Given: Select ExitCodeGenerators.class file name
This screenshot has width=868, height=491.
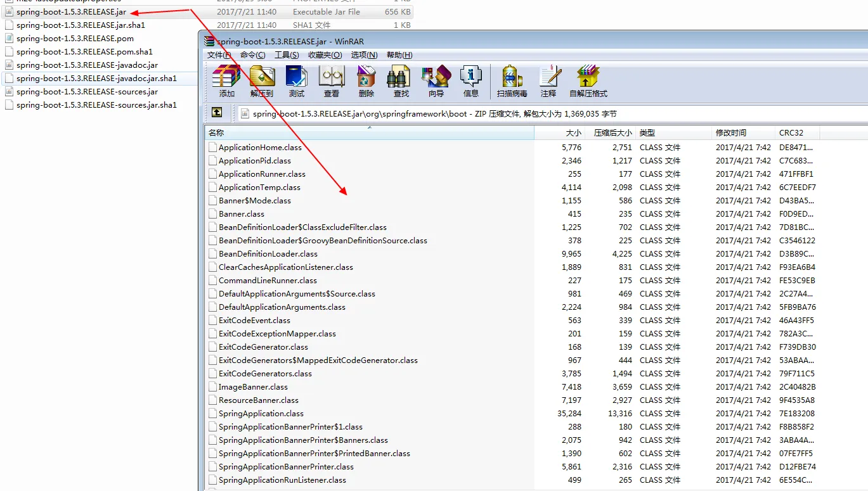Looking at the screenshot, I should [x=265, y=374].
